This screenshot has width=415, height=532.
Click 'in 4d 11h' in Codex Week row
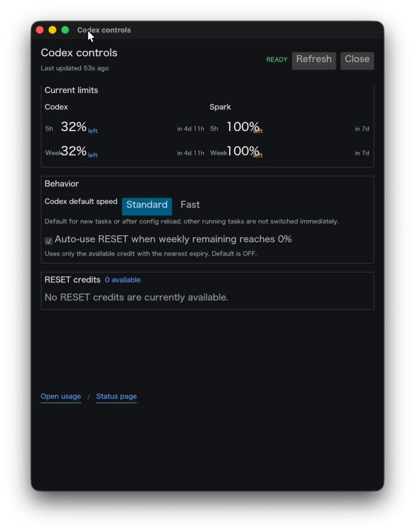191,153
